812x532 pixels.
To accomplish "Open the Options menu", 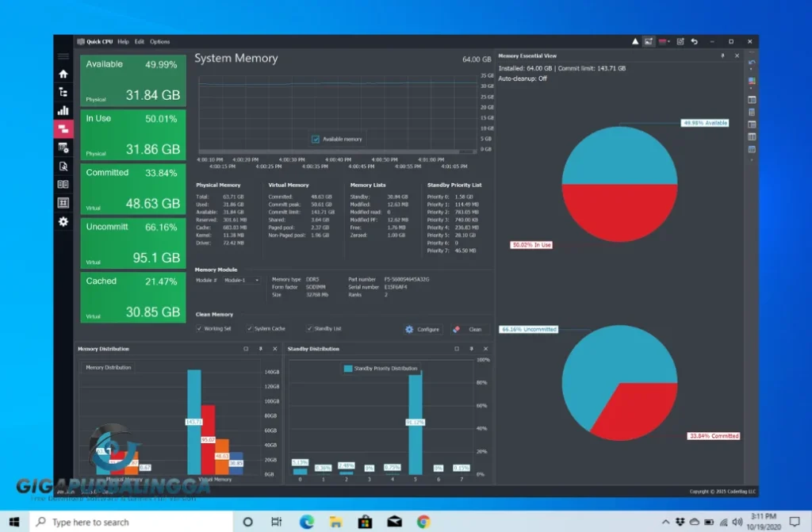I will tap(159, 41).
